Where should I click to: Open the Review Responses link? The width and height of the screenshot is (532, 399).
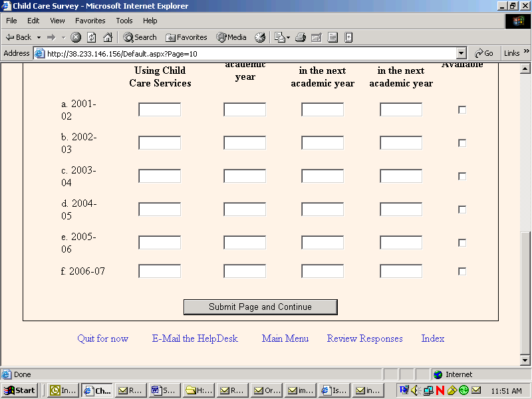[x=364, y=338]
